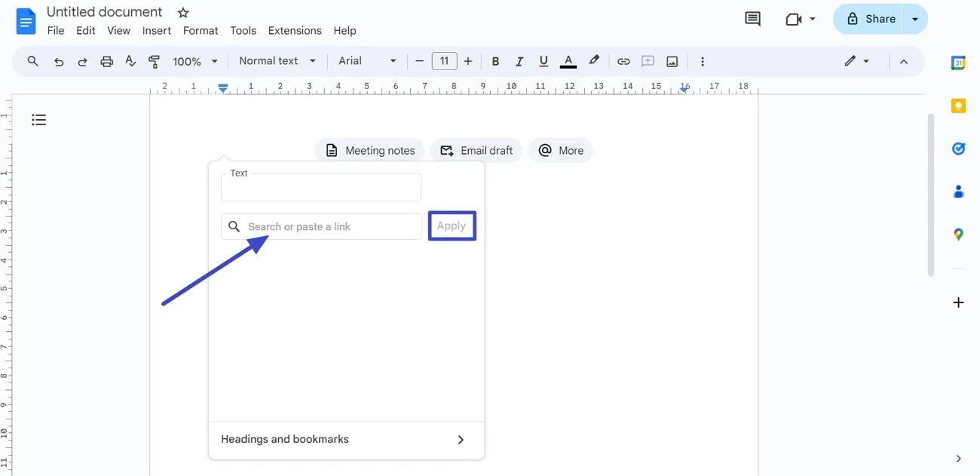Toggle underline formatting

[x=544, y=61]
